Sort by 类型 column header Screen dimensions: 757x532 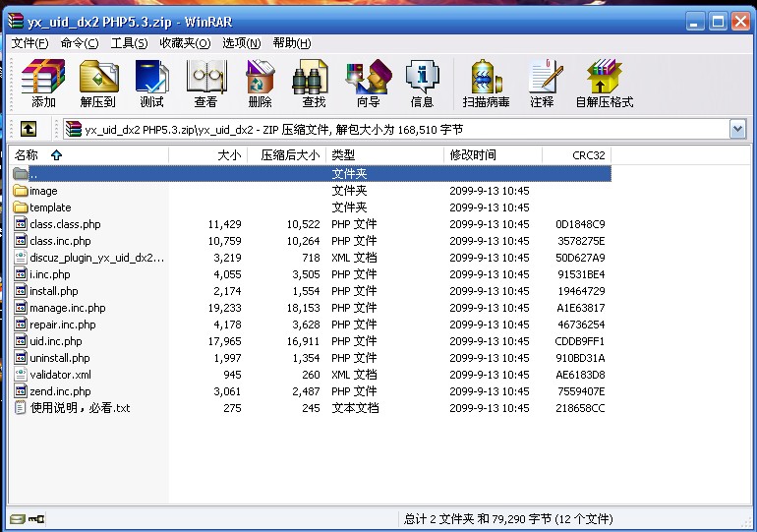click(384, 155)
